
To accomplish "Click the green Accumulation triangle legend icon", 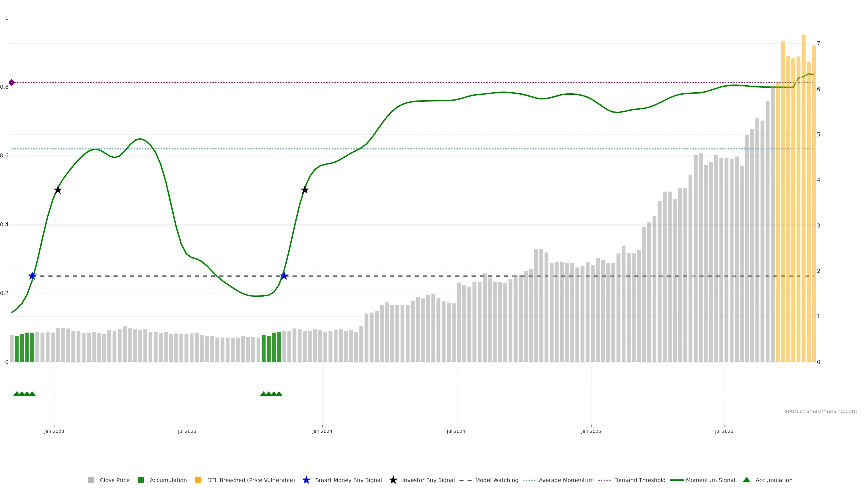I will (x=746, y=480).
